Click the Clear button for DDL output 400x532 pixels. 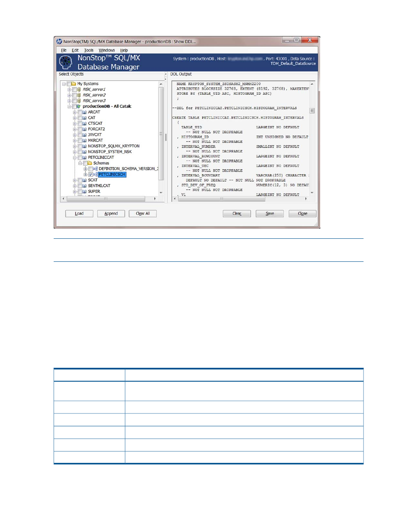237,214
